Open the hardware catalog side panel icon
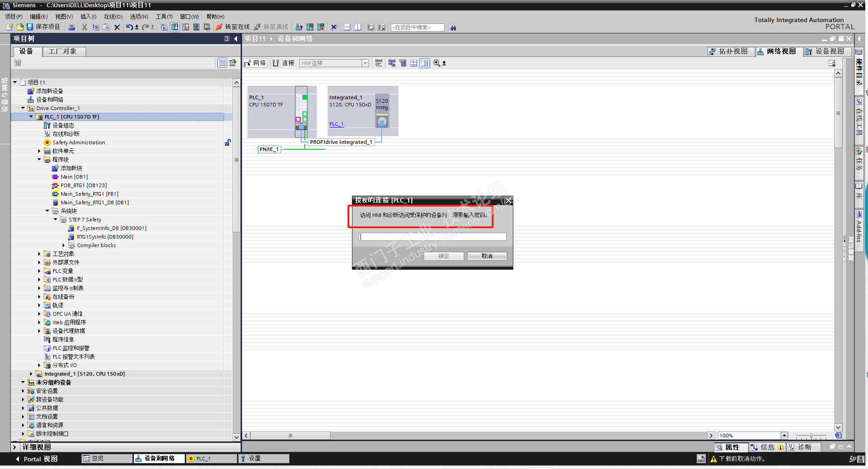 point(859,51)
